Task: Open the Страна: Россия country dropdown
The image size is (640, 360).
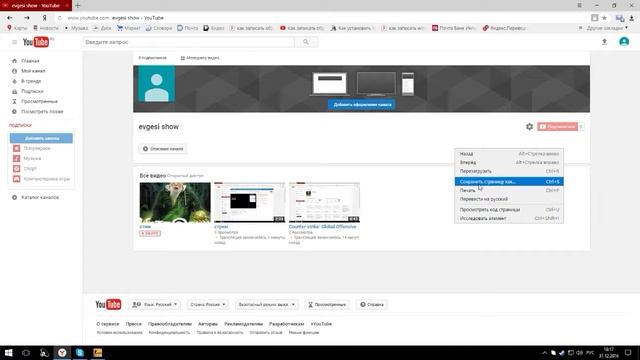Action: pyautogui.click(x=207, y=304)
